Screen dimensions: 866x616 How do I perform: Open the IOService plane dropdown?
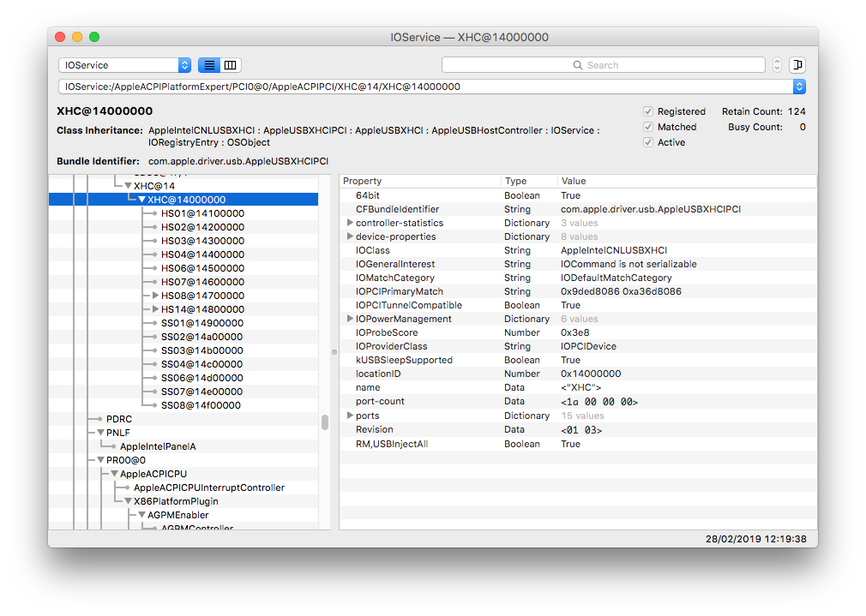pyautogui.click(x=125, y=65)
